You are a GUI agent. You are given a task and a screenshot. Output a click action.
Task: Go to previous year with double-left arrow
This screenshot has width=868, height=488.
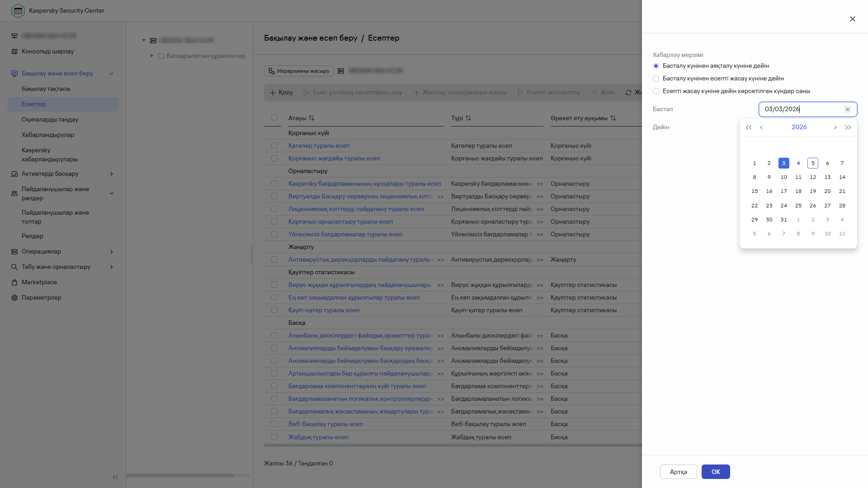[749, 127]
